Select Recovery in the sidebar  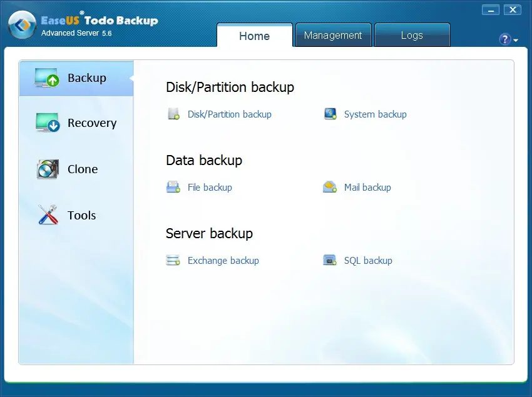76,123
